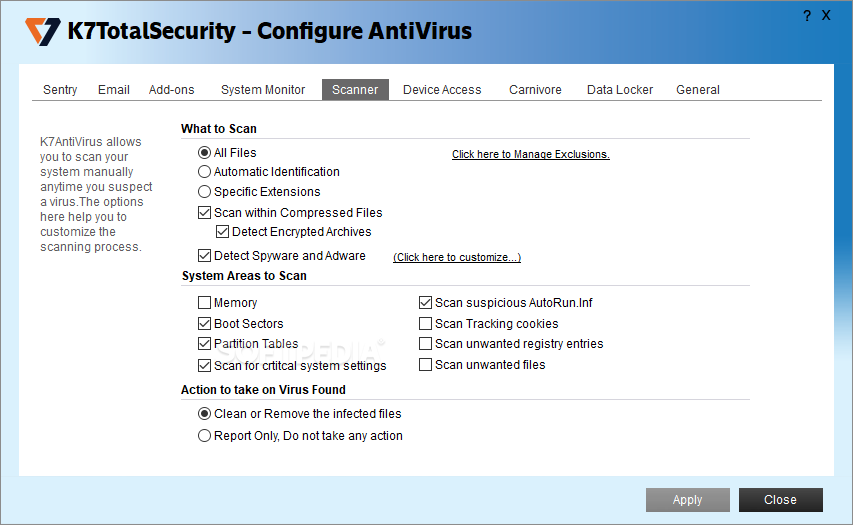Open the Data Locker tab
This screenshot has width=853, height=525.
pos(620,90)
